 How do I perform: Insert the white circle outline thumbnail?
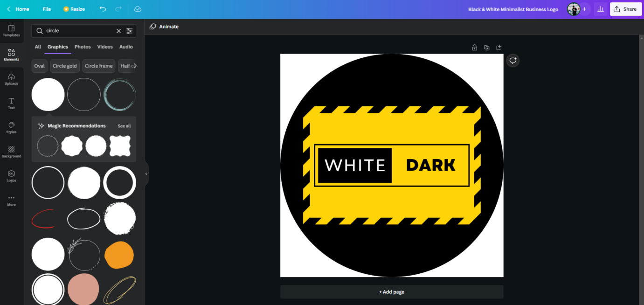tap(48, 182)
